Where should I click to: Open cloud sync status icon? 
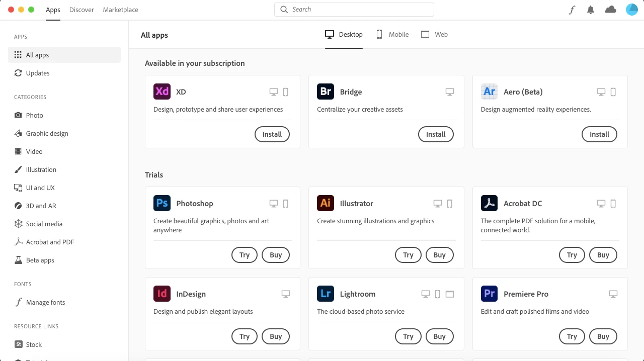tap(610, 10)
